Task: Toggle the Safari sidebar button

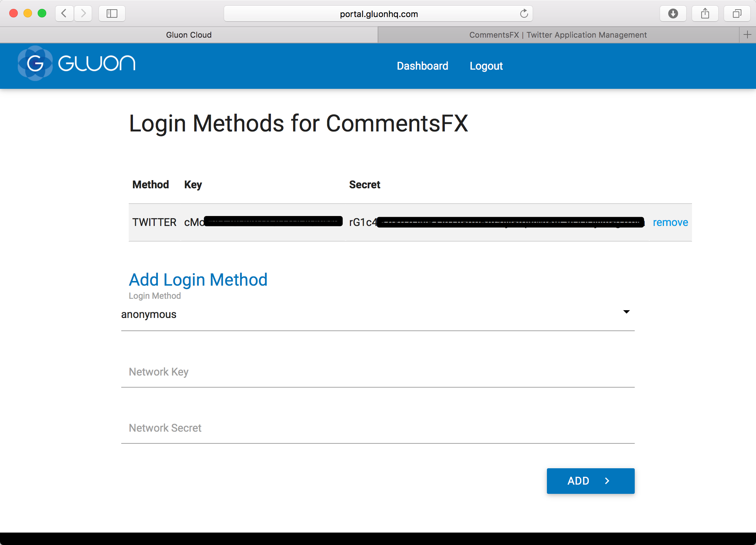Action: (112, 14)
